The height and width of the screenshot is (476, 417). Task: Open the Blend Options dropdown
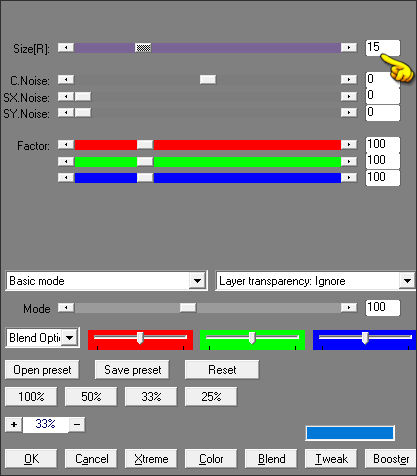pyautogui.click(x=69, y=338)
